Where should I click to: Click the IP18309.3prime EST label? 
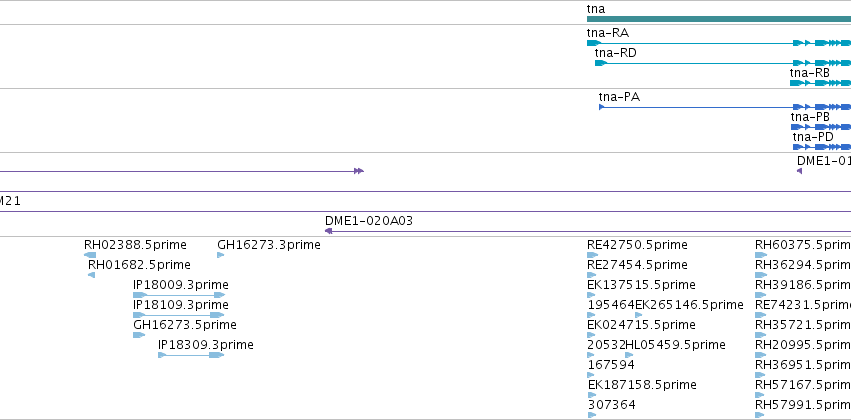[x=206, y=345]
